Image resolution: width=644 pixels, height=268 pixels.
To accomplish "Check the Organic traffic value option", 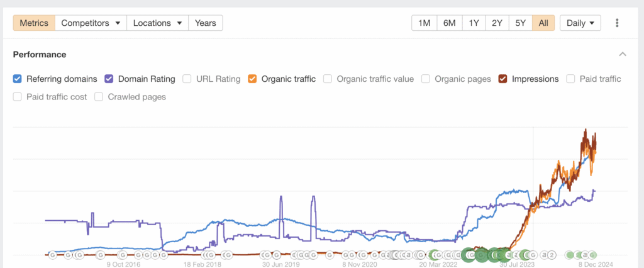I will [328, 79].
